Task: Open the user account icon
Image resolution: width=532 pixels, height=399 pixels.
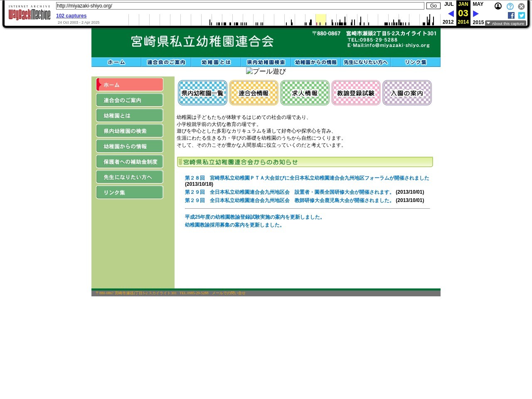Action: coord(498,6)
